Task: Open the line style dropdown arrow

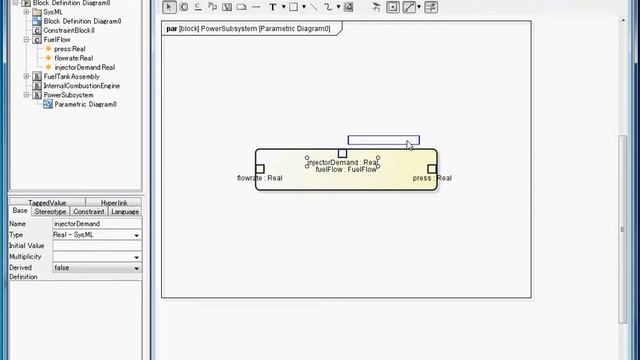Action: coord(419,7)
